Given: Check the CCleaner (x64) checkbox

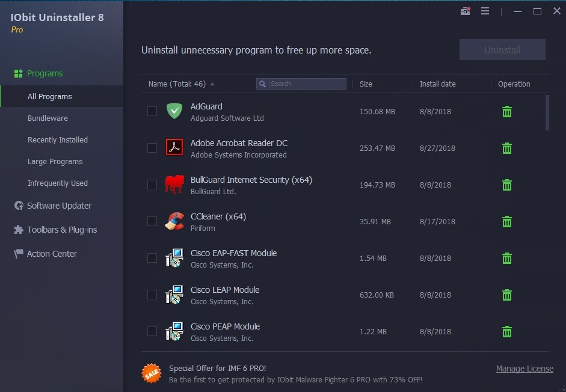Looking at the screenshot, I should [152, 221].
